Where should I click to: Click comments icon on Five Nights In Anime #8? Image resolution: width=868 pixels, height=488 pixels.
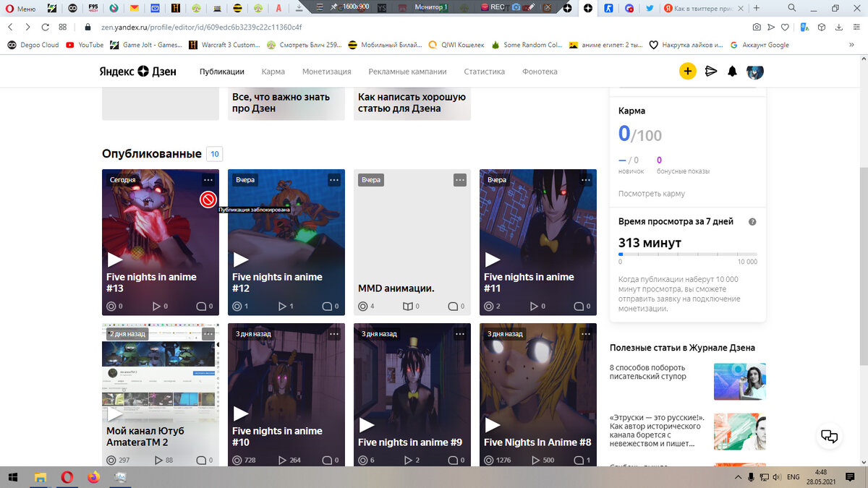pyautogui.click(x=579, y=461)
